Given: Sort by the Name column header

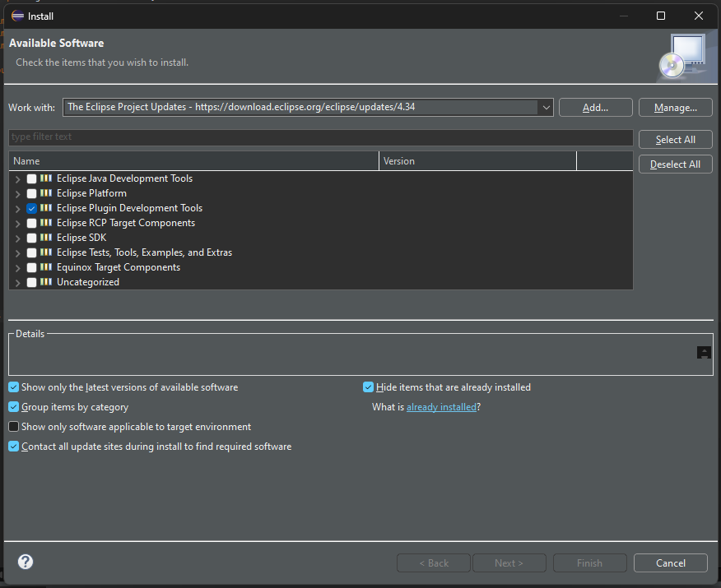Looking at the screenshot, I should coord(193,161).
